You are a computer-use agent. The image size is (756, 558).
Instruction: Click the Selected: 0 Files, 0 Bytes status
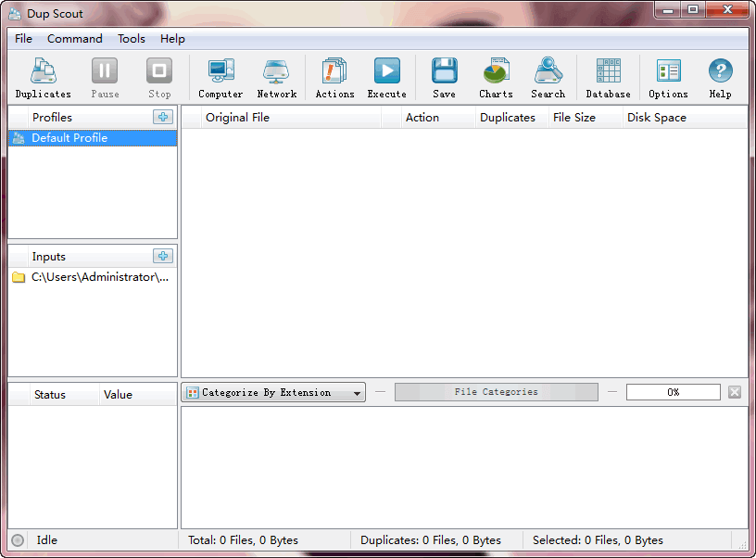coord(598,540)
